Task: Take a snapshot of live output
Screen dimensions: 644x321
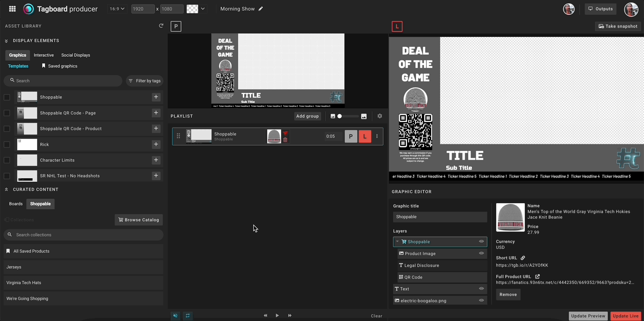Action: [x=618, y=26]
